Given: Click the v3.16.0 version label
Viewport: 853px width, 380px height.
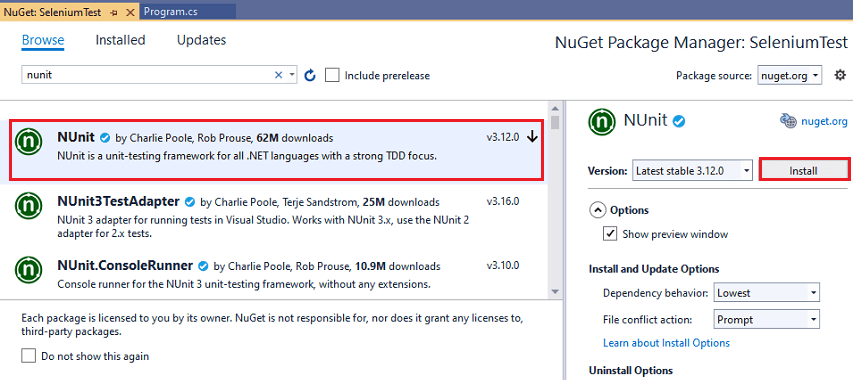Looking at the screenshot, I should pyautogui.click(x=503, y=201).
